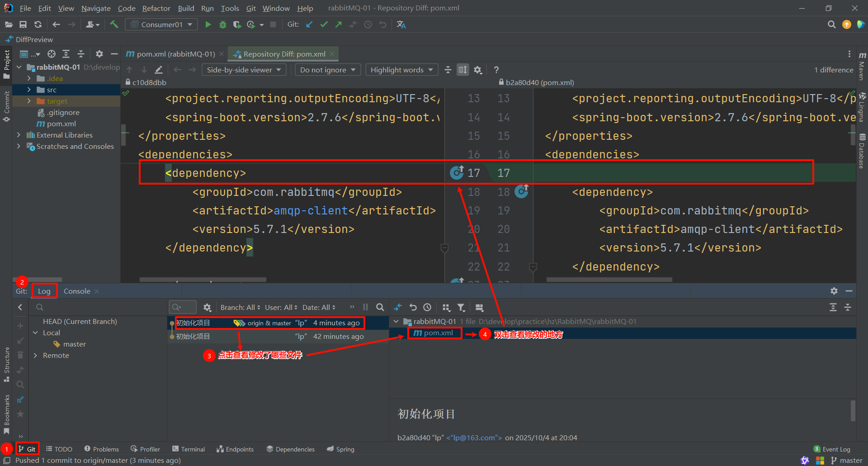
Task: Open the Navigate menu
Action: coord(96,8)
